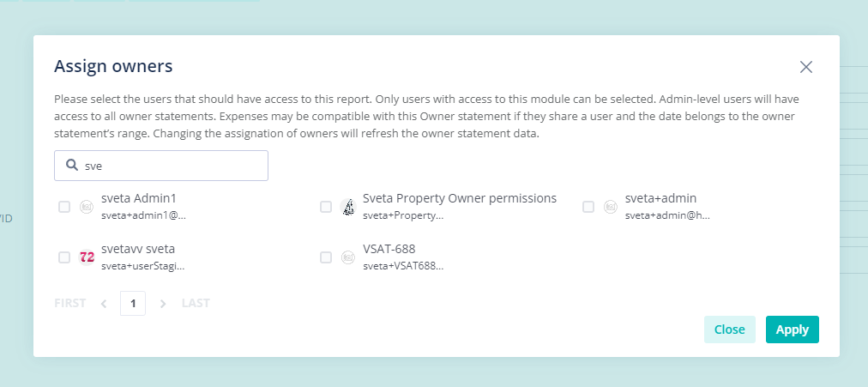Click the teal Close button
Viewport: 868px width, 387px height.
pos(730,330)
